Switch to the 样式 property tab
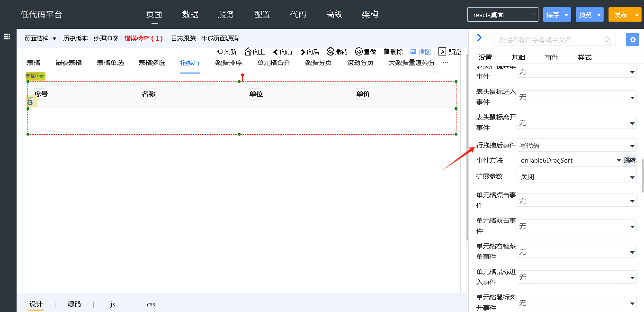This screenshot has height=312, width=644. coord(585,57)
